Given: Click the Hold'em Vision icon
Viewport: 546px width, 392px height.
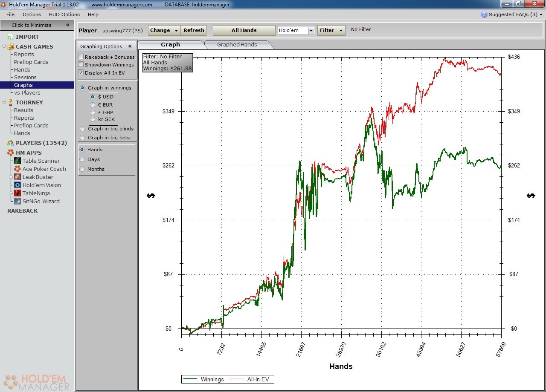Looking at the screenshot, I should point(17,185).
